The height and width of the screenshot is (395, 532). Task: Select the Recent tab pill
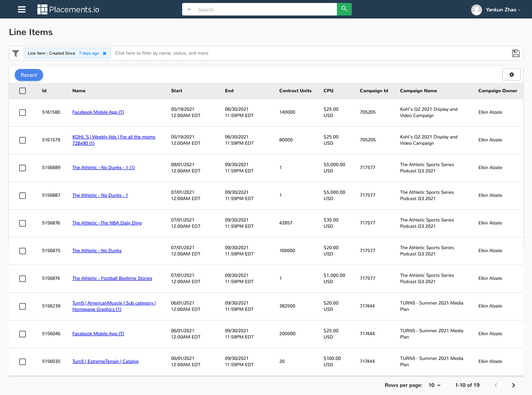click(29, 75)
